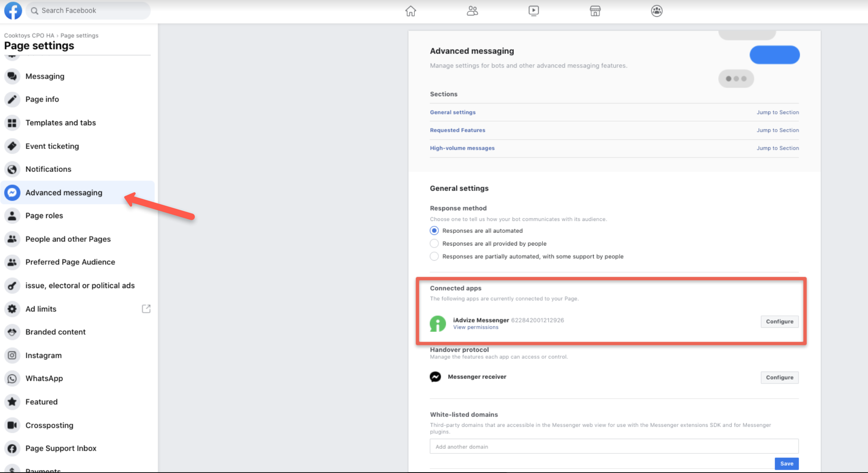The height and width of the screenshot is (473, 868).
Task: Click the Templates and tabs grid icon
Action: (12, 123)
